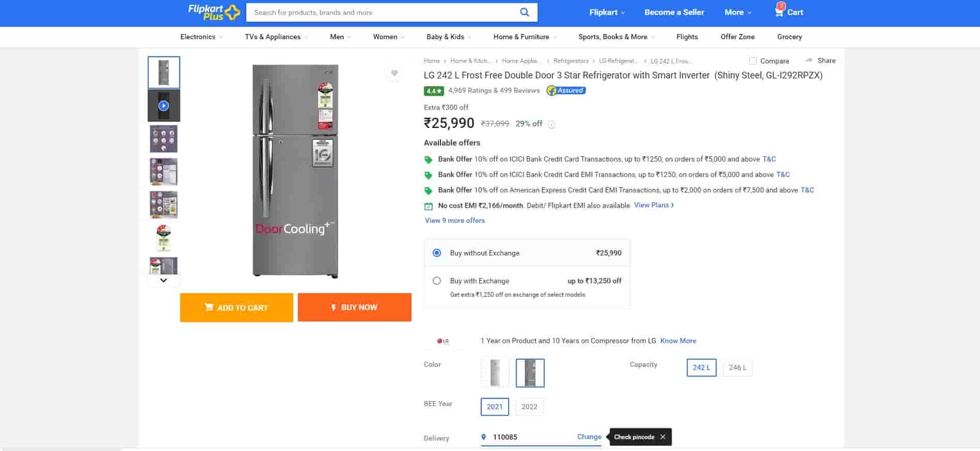Click View 9 more offers link
The image size is (980, 451).
pos(454,220)
